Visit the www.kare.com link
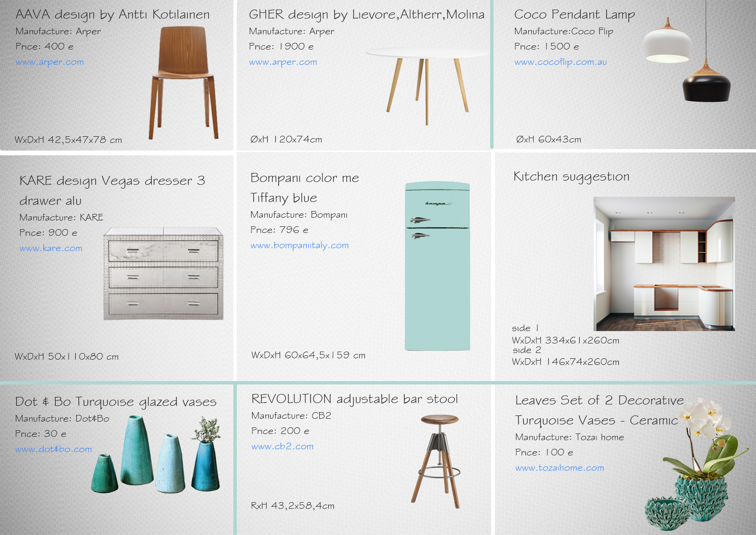The width and height of the screenshot is (756, 535). coord(51,248)
